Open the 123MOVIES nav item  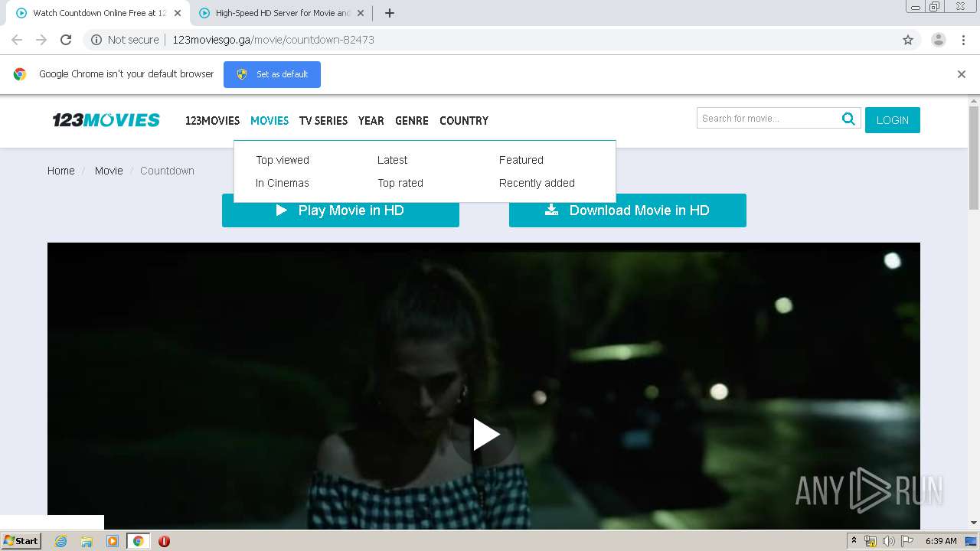212,121
